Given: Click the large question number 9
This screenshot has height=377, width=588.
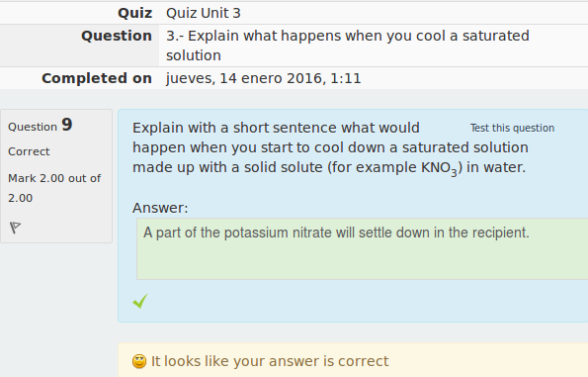Looking at the screenshot, I should tap(67, 125).
